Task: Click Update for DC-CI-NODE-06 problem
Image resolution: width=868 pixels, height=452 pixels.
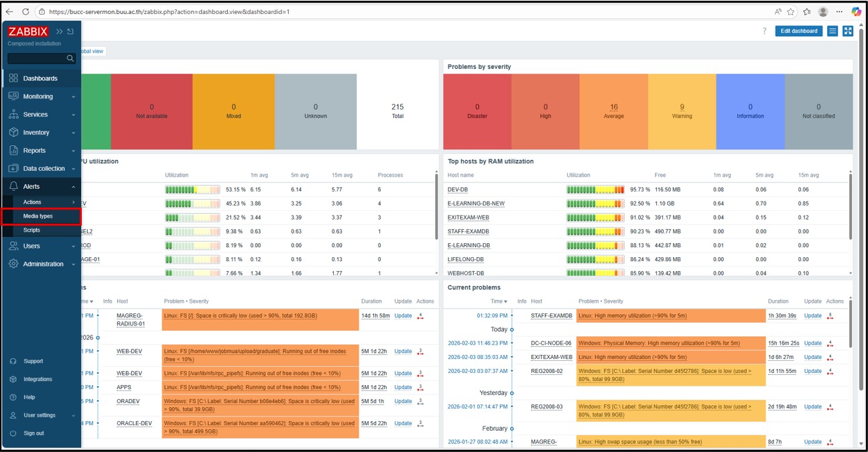Action: [x=812, y=344]
